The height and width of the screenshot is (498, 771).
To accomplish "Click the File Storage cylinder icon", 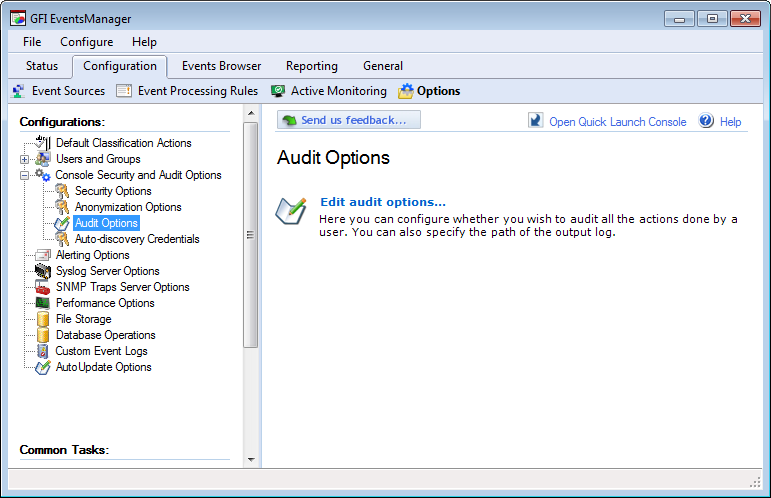I will [43, 319].
